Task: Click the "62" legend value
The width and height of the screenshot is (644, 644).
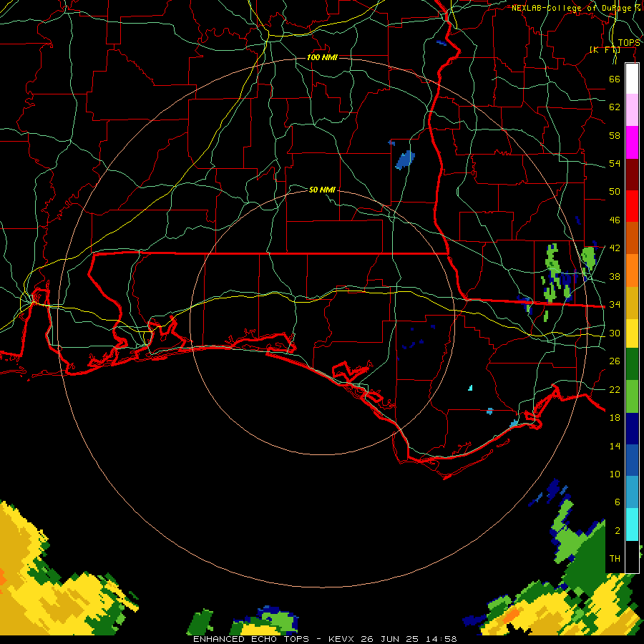Action: [615, 107]
